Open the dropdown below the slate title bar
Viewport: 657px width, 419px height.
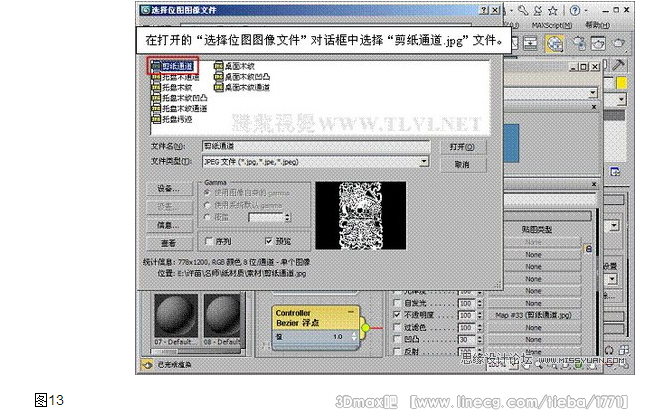pyautogui.click(x=592, y=93)
